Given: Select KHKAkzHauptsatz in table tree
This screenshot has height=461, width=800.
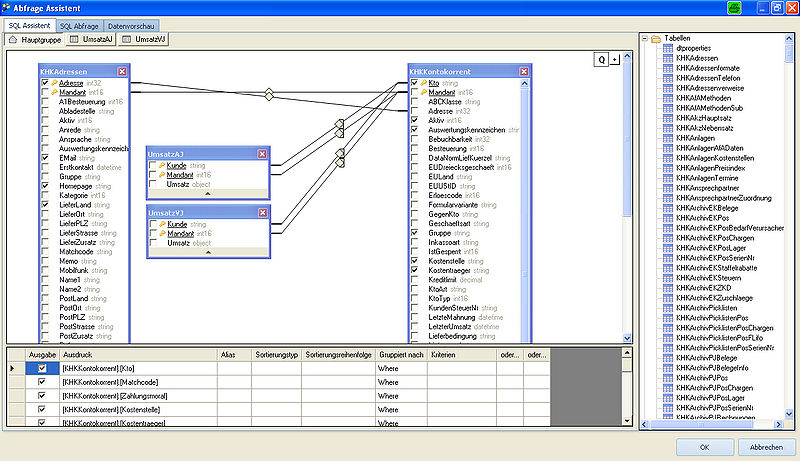Looking at the screenshot, I should pyautogui.click(x=705, y=118).
